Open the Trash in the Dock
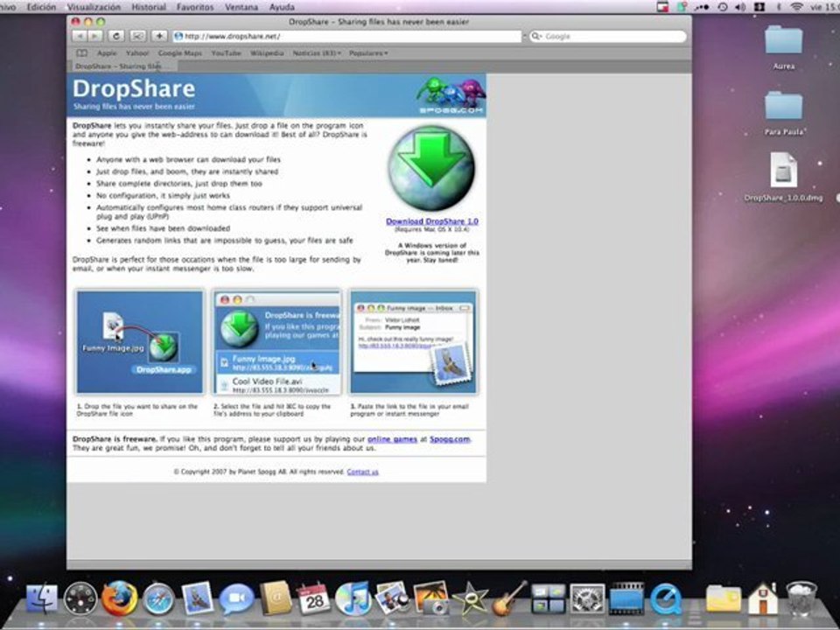840x630 pixels. (801, 598)
